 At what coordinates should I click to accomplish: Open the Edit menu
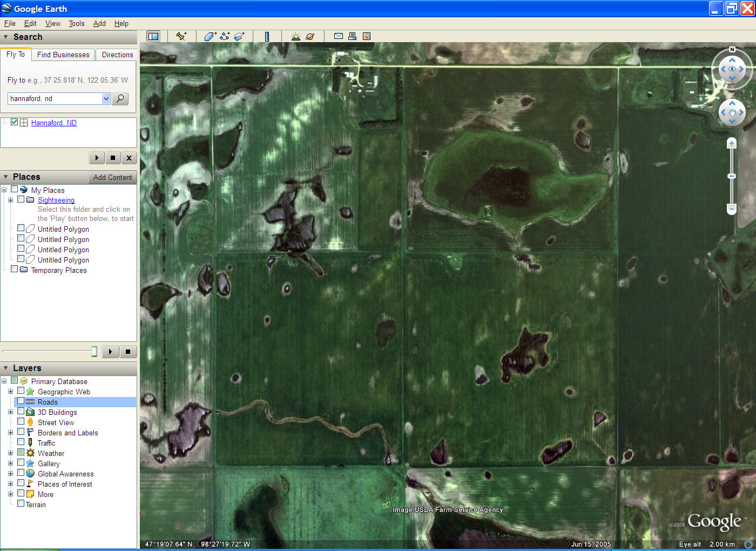[30, 23]
